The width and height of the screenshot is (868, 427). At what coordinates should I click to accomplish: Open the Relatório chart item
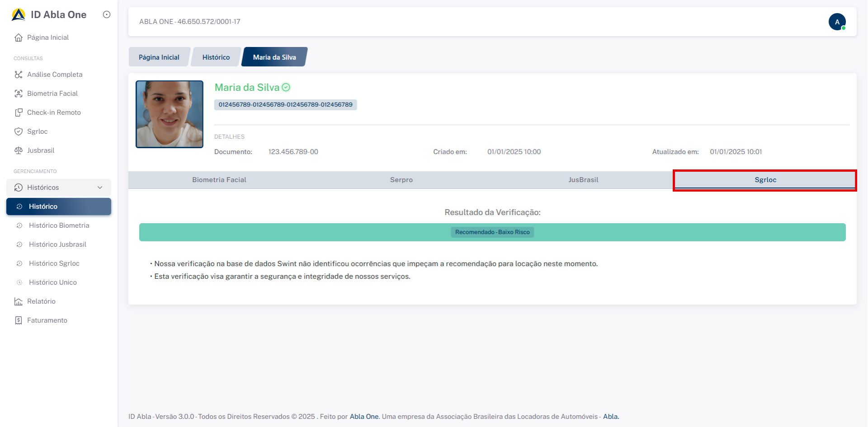41,301
